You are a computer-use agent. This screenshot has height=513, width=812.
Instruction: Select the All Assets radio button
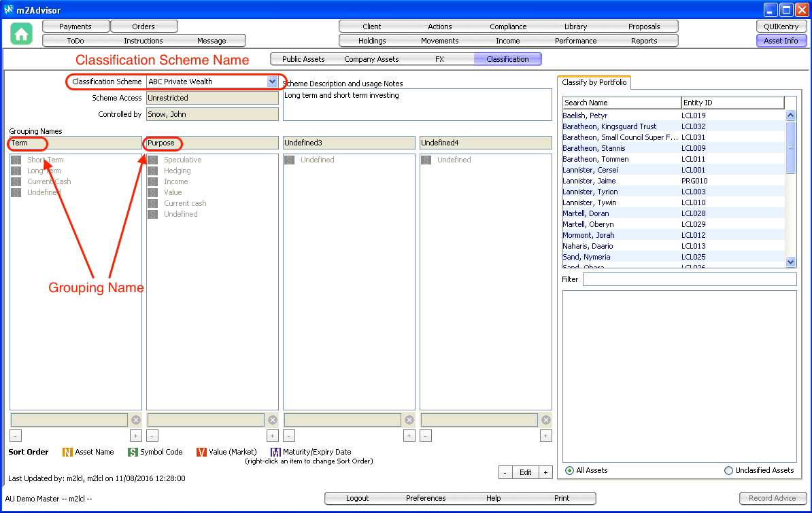(569, 470)
